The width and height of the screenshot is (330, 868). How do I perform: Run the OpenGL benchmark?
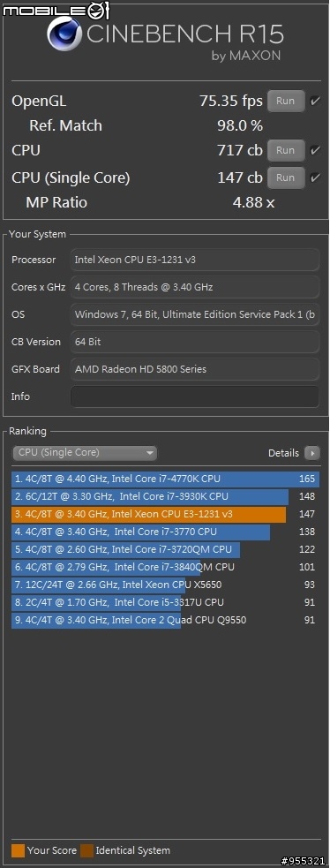click(x=286, y=102)
